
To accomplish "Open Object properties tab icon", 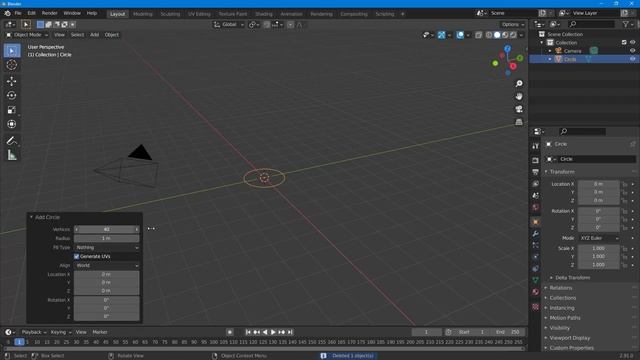I will pyautogui.click(x=536, y=222).
